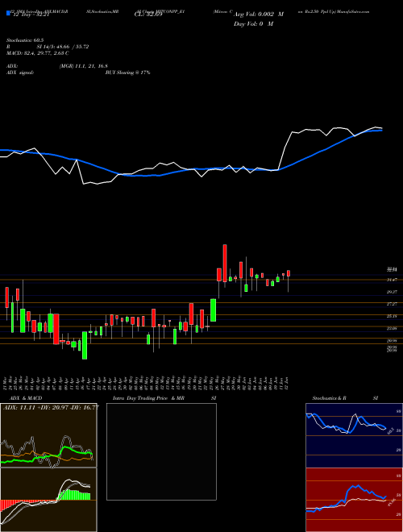Click the green candlestick at the lowest price
This screenshot has height=532, width=403.
pos(85,345)
